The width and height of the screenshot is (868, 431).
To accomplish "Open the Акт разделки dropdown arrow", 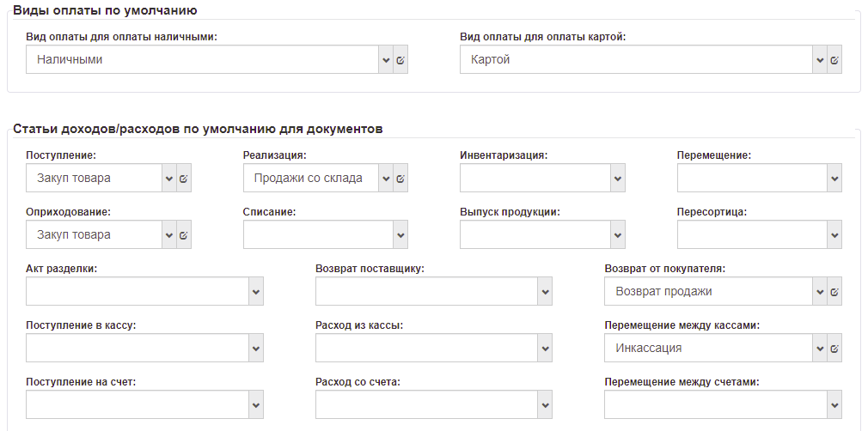I will [256, 292].
